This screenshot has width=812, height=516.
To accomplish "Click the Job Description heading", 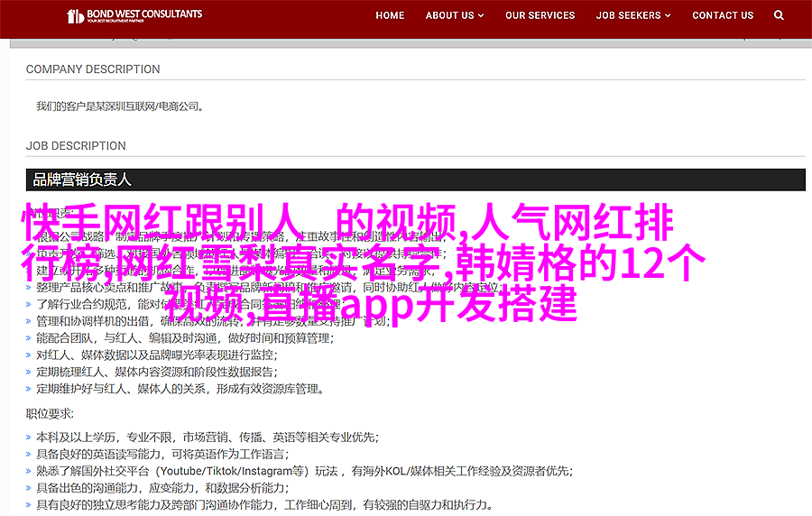I will pos(76,146).
